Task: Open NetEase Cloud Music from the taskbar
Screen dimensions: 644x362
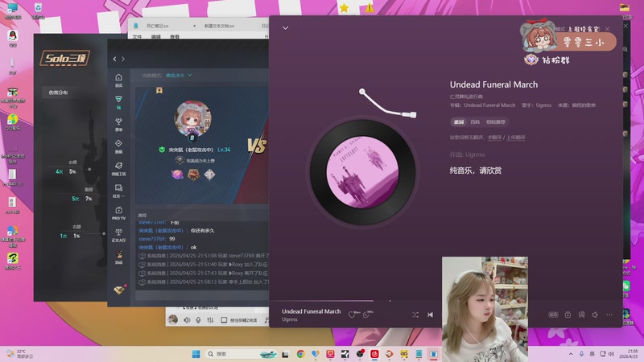Action: (374, 354)
